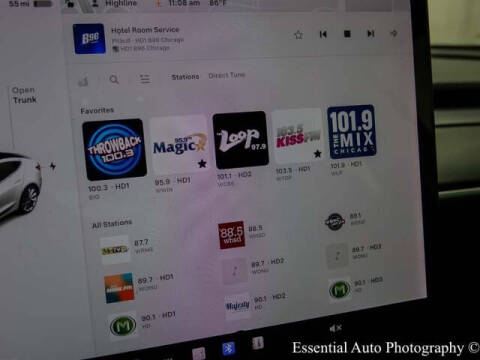Switch to the Stations tab
The image size is (480, 360).
click(x=185, y=77)
